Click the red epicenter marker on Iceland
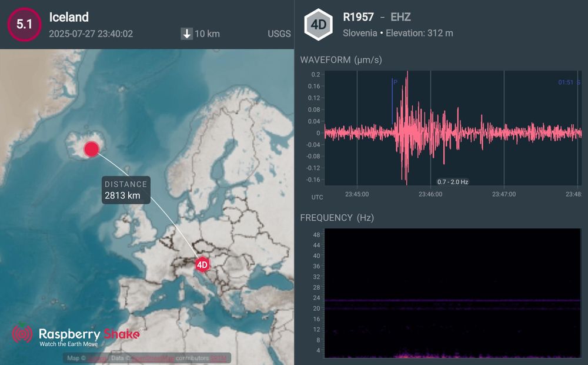 (x=91, y=149)
